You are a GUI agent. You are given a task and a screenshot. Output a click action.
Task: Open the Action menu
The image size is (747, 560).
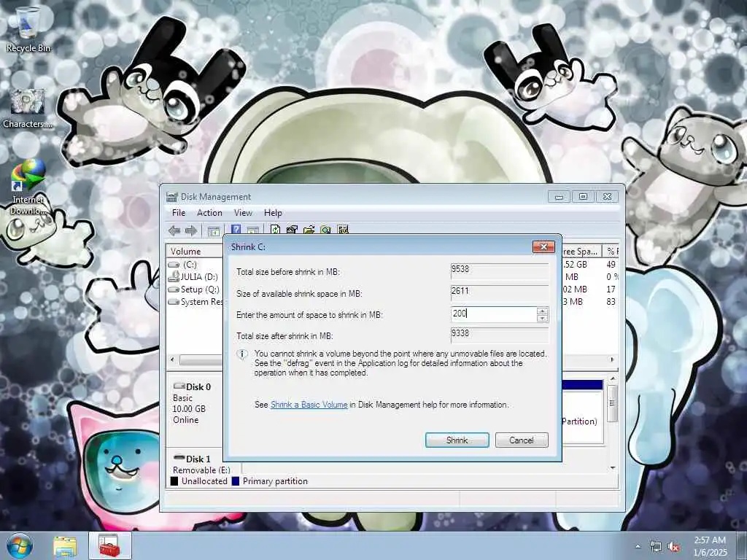click(x=209, y=213)
